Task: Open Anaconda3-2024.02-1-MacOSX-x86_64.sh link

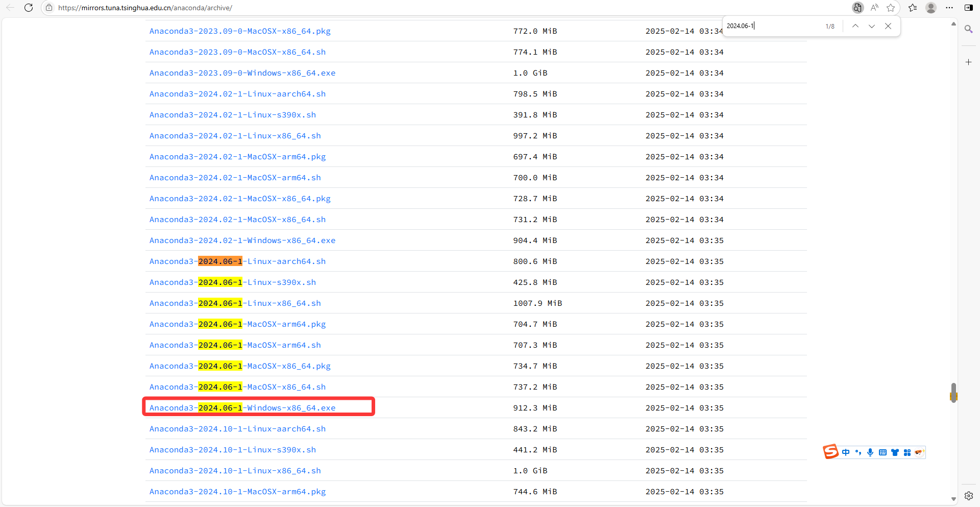Action: (237, 220)
